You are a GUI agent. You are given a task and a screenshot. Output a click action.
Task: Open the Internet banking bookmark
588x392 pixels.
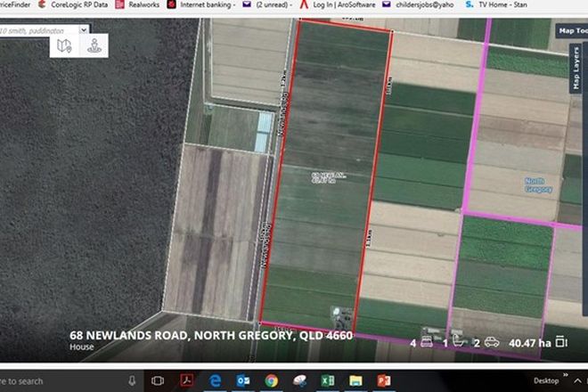coord(203,4)
